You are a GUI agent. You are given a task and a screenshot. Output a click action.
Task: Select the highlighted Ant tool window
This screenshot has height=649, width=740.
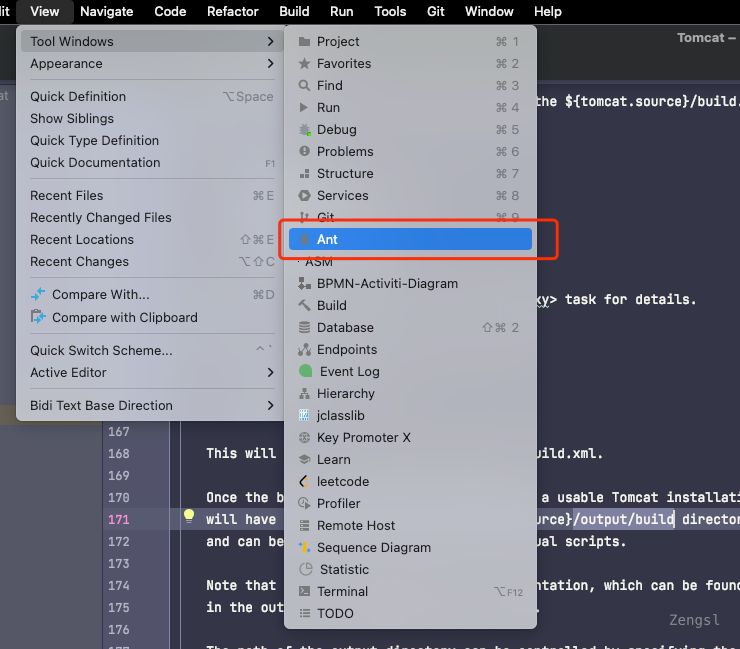[x=409, y=240]
